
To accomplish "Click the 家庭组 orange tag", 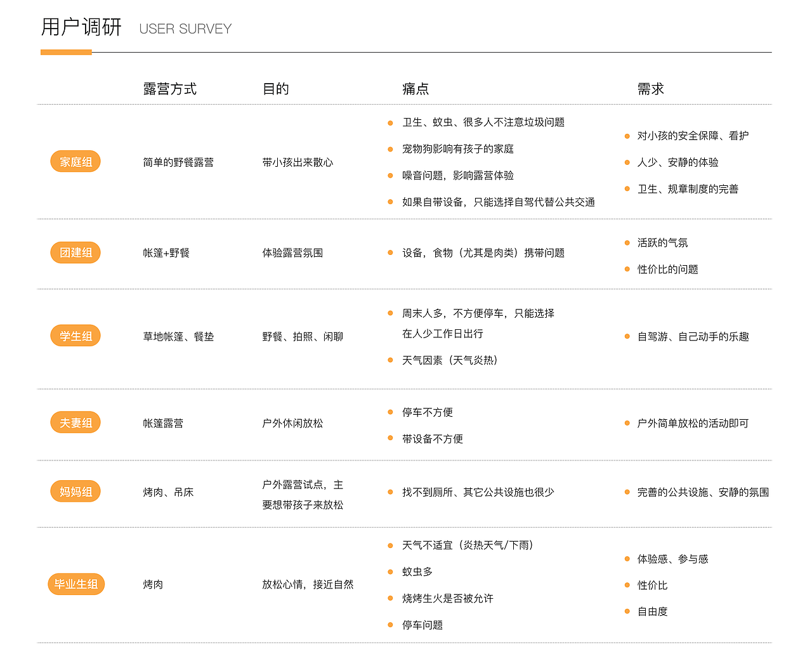I will 75,162.
